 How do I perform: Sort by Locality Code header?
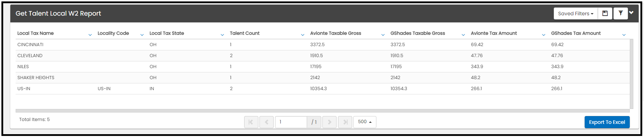pyautogui.click(x=113, y=33)
